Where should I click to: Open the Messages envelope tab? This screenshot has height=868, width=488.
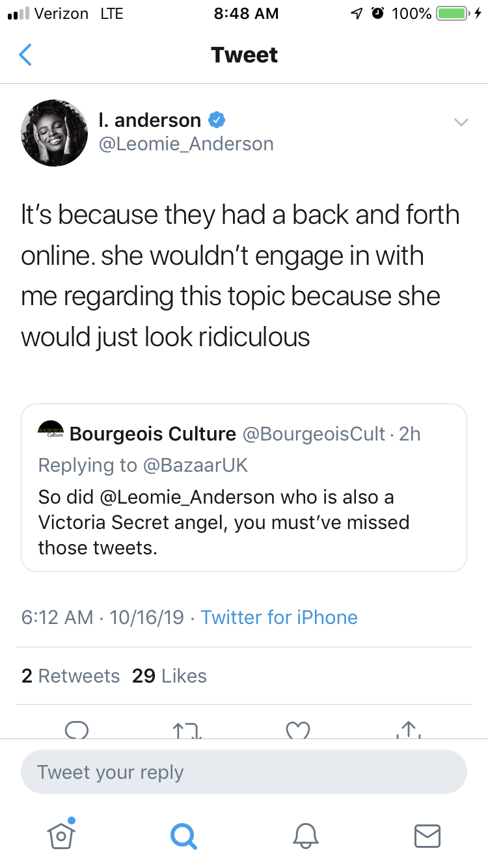pyautogui.click(x=427, y=835)
